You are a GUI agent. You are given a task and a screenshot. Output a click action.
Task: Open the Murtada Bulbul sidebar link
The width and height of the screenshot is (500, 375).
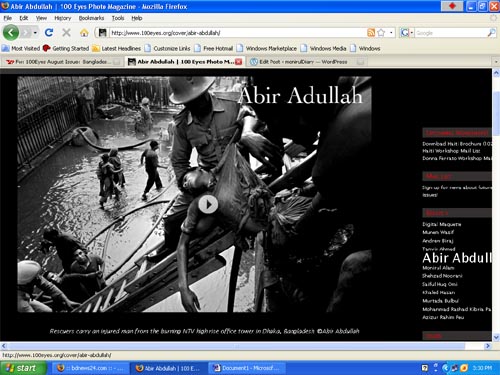coord(440,301)
